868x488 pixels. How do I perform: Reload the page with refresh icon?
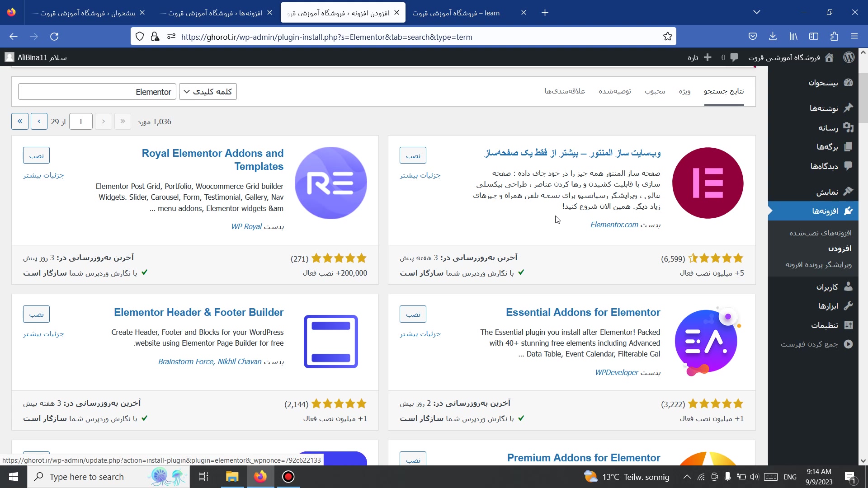[54, 37]
